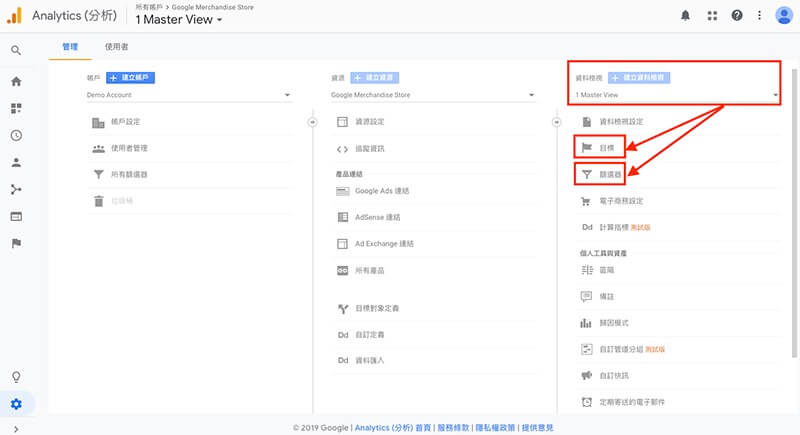The height and width of the screenshot is (435, 800).
Task: Collapse property column via circular arrow
Action: [x=556, y=122]
